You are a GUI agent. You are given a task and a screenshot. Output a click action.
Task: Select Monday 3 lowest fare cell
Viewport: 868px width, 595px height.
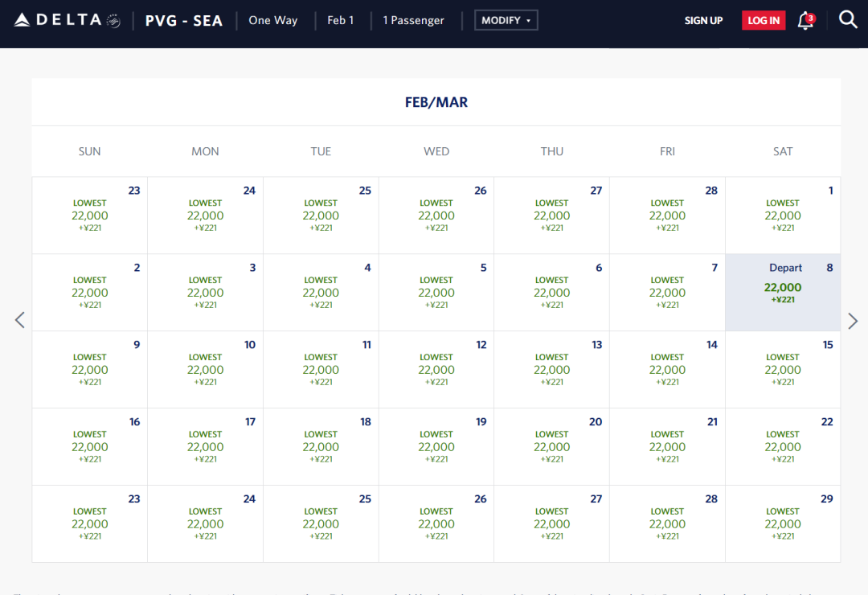click(x=205, y=293)
